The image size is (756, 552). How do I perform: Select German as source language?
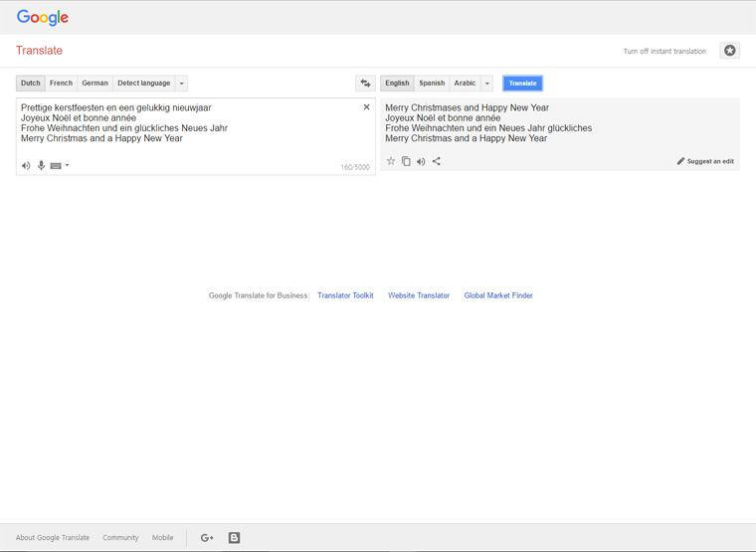click(x=94, y=84)
